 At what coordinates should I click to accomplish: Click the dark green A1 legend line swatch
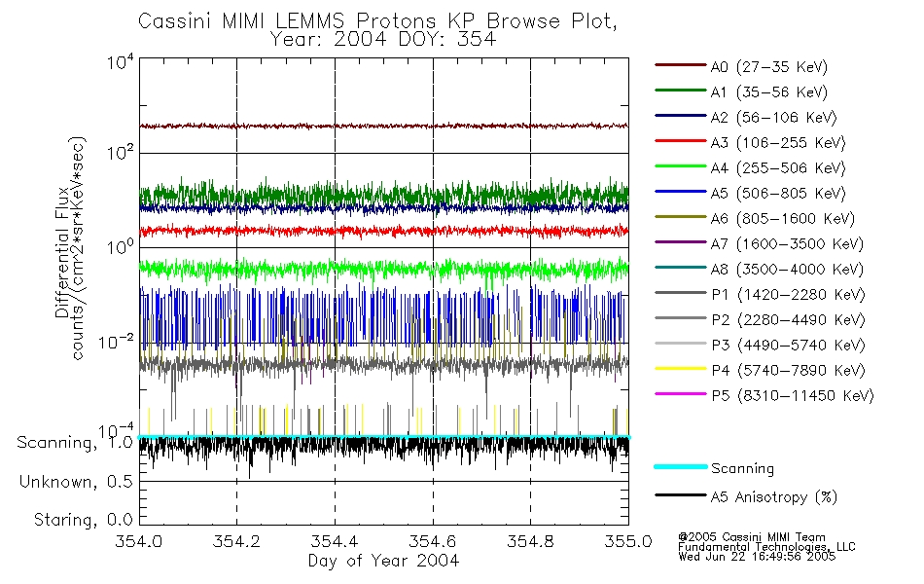click(681, 91)
